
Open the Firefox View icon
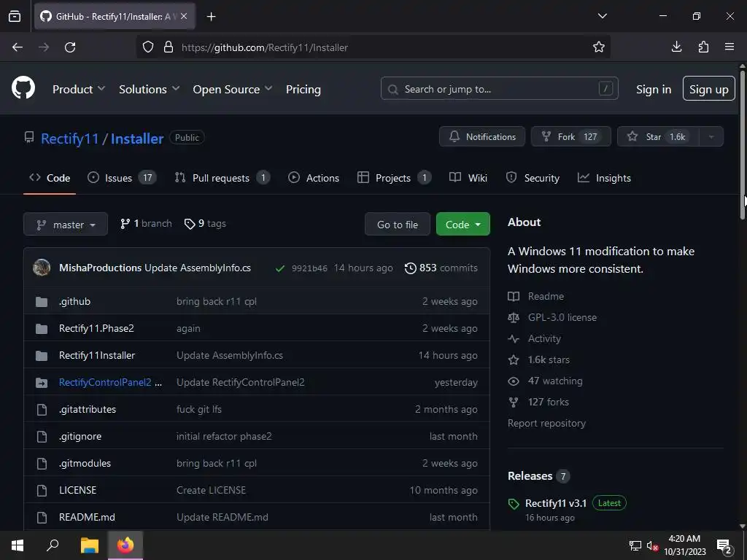15,16
